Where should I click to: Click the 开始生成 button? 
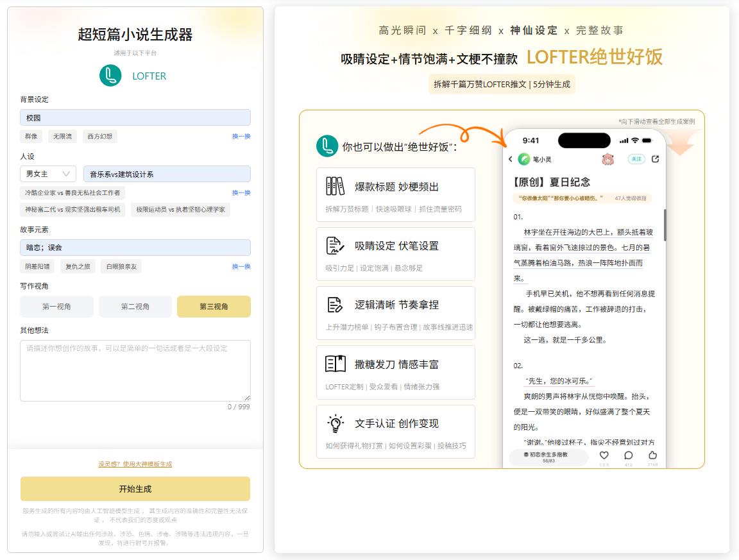[x=135, y=489]
